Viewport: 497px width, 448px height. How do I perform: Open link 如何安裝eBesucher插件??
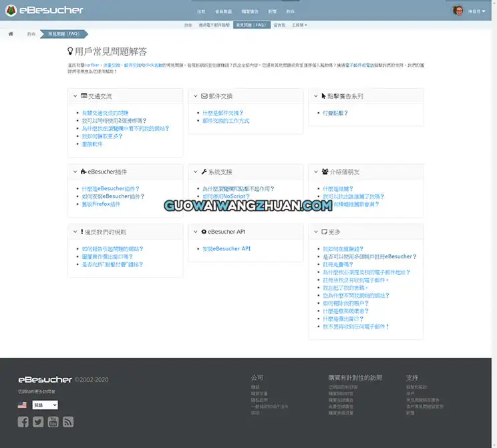(x=113, y=196)
